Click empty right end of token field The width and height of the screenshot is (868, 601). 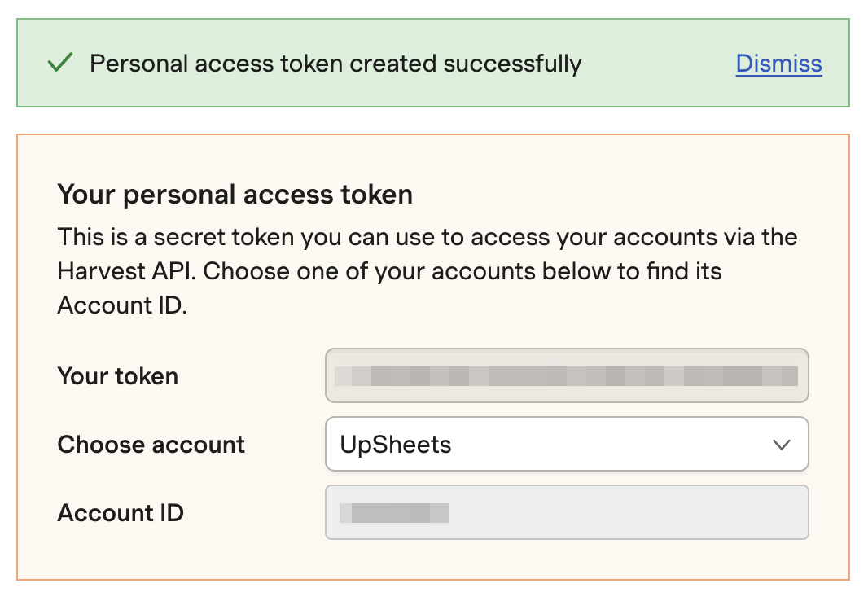[803, 375]
